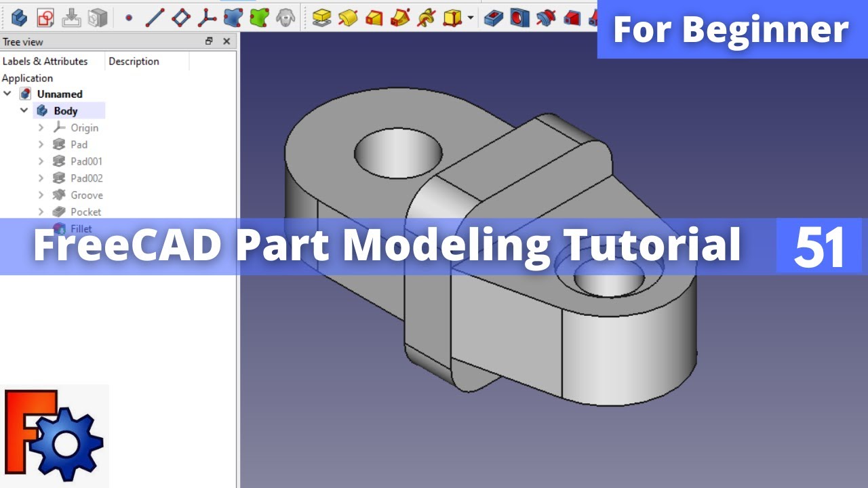This screenshot has width=868, height=488.
Task: Click the green SubShapeBinder icon
Action: point(259,18)
